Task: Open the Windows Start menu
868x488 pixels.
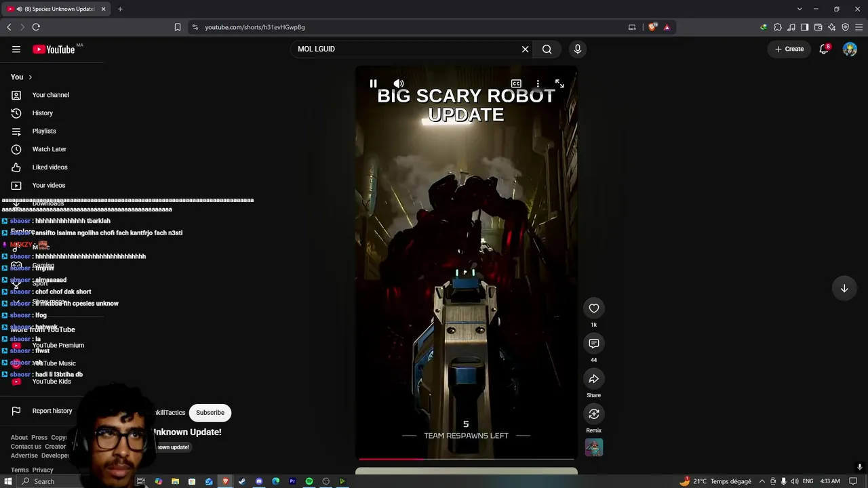Action: [x=8, y=481]
